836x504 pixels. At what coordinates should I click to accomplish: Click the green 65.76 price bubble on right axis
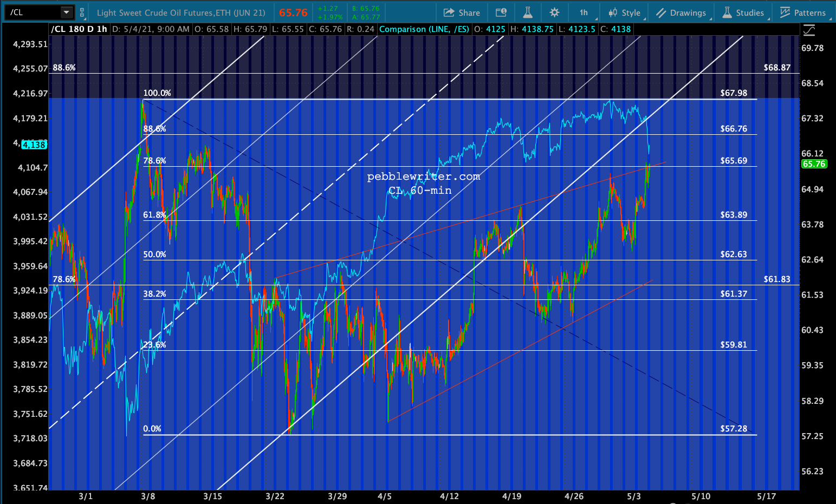coord(814,163)
